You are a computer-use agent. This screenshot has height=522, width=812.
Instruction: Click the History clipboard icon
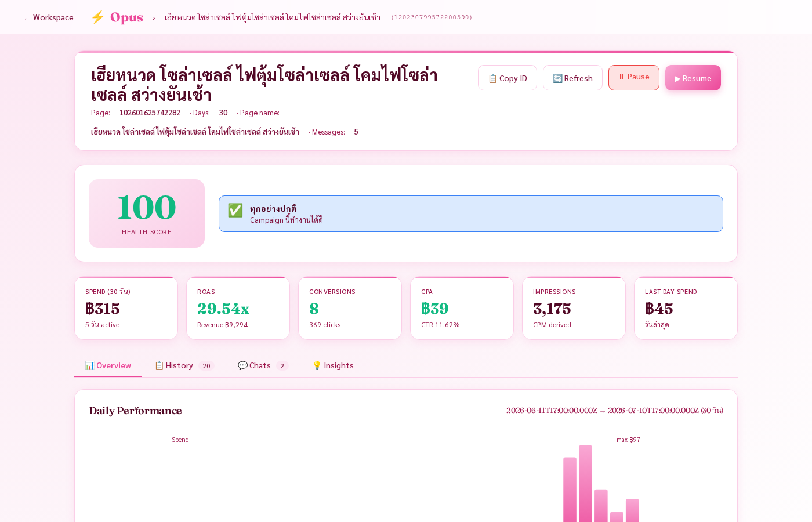click(159, 365)
